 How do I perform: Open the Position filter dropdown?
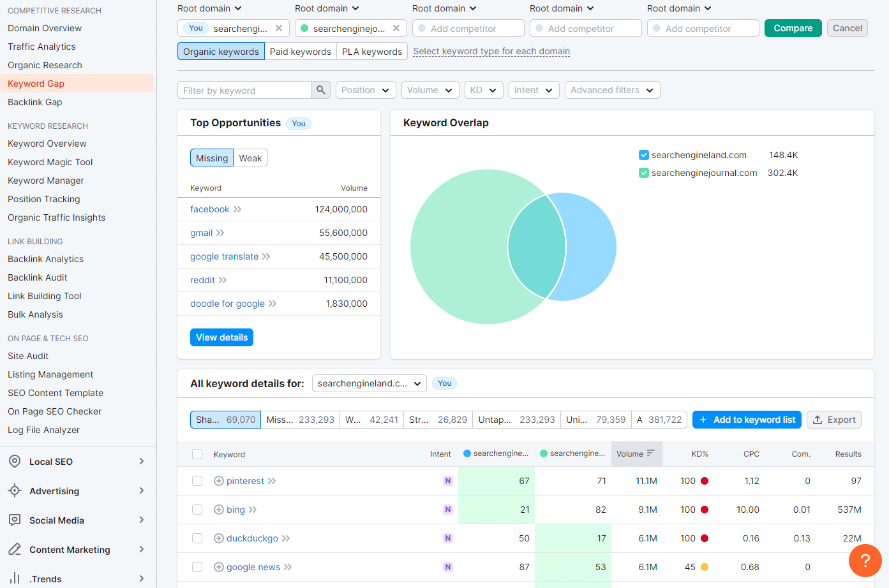(x=366, y=90)
